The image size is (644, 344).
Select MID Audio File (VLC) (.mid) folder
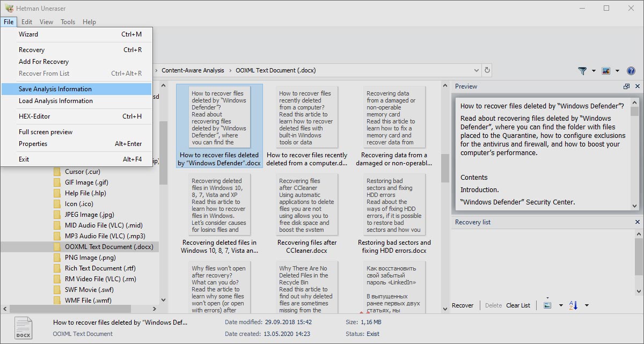[x=104, y=225]
